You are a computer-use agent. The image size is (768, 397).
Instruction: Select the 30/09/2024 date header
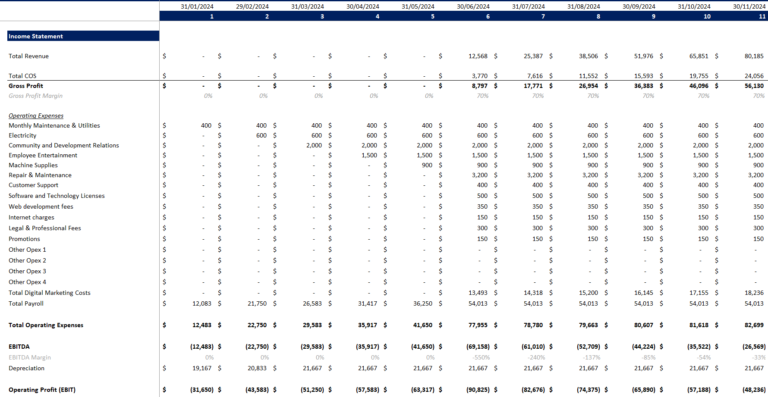tap(640, 7)
